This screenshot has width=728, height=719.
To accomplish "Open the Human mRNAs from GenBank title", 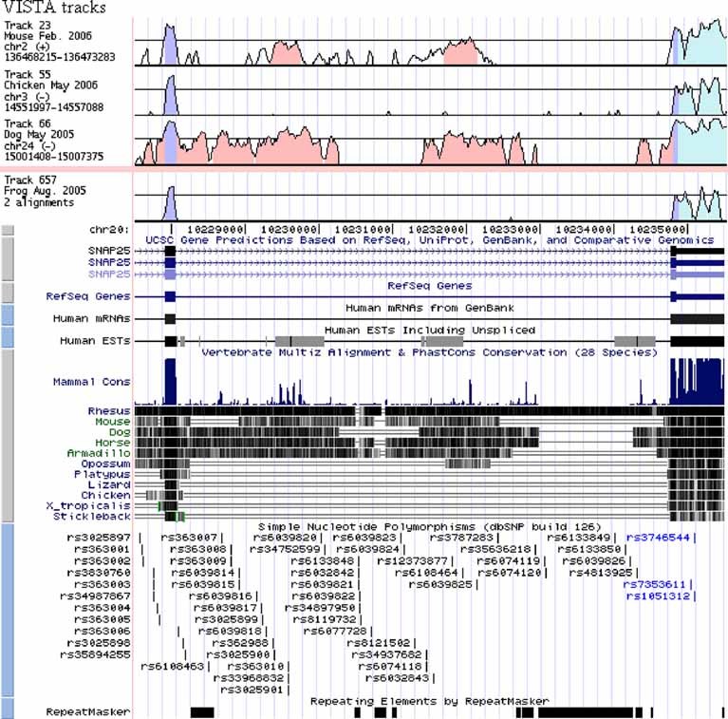I will pyautogui.click(x=429, y=308).
